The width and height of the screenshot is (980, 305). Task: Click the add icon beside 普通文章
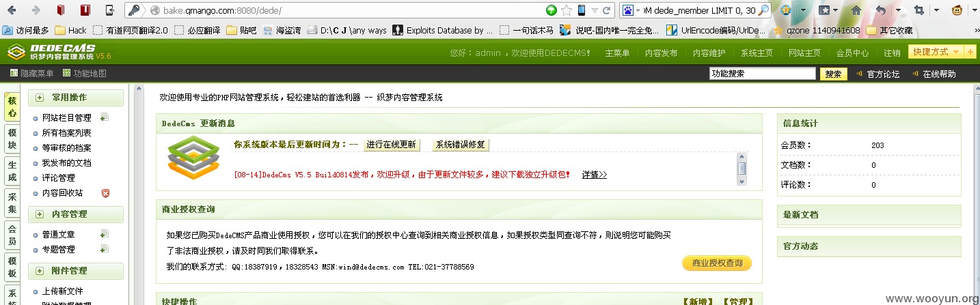[x=104, y=234]
